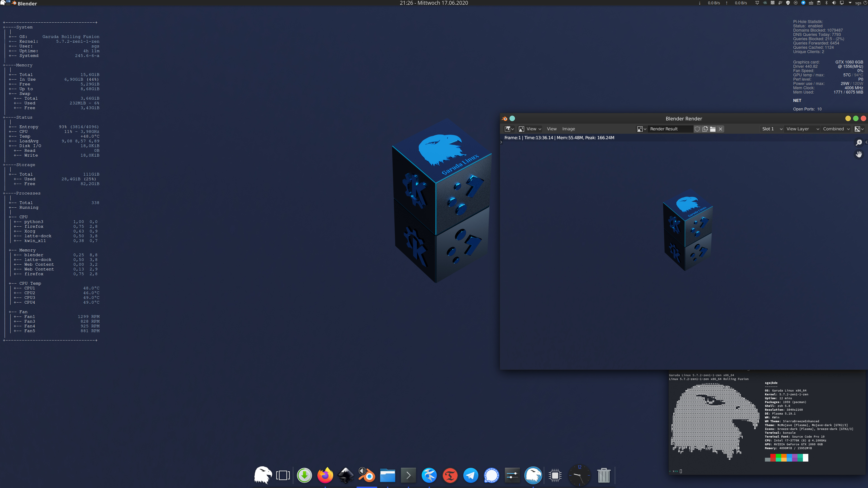Expand hidden tray icons with down arrow
The width and height of the screenshot is (868, 488).
[x=850, y=3]
